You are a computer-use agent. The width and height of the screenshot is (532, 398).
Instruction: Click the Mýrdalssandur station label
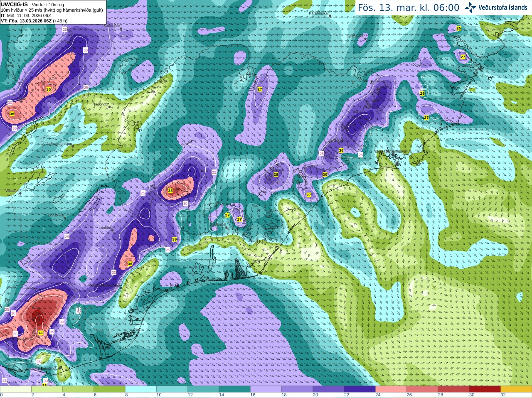click(x=47, y=369)
